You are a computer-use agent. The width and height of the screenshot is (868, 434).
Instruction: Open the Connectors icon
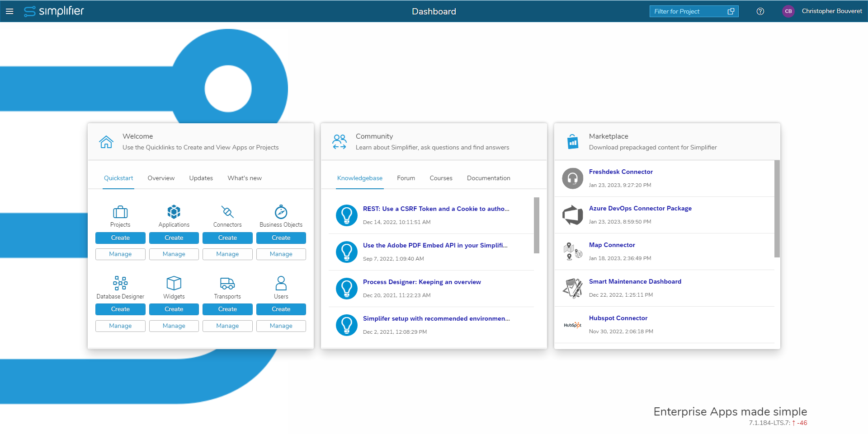[227, 211]
